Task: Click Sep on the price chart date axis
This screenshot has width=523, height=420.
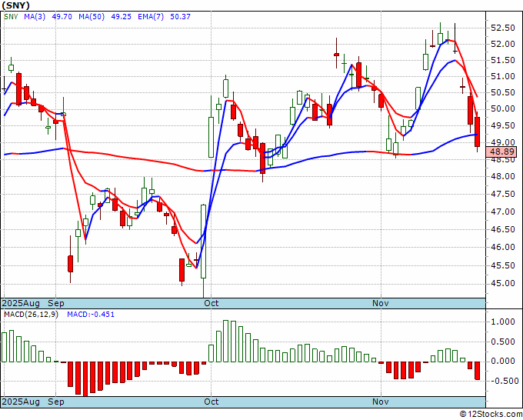Action: [x=55, y=303]
